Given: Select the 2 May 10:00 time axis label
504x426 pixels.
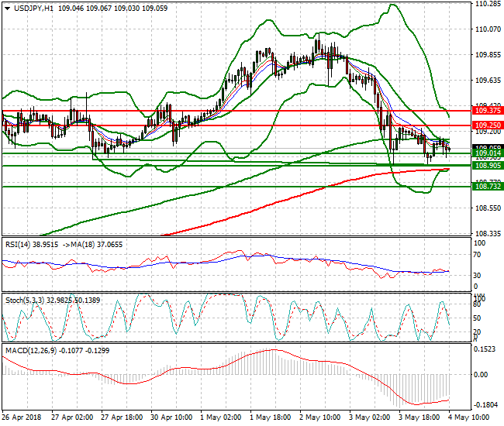Looking at the screenshot, I should pyautogui.click(x=319, y=417).
